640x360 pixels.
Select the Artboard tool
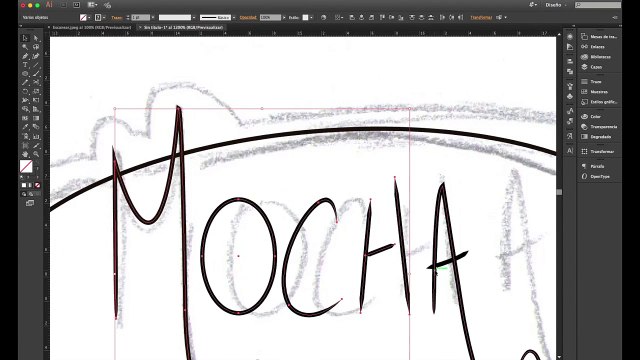pos(25,145)
